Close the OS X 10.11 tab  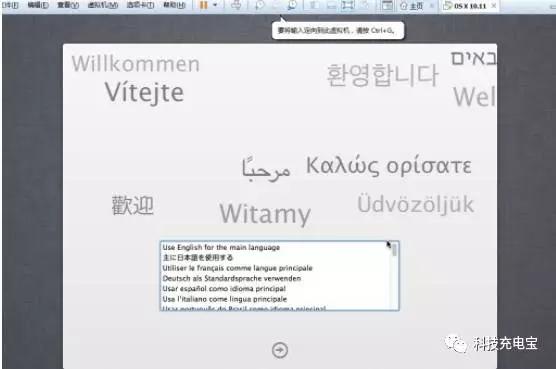[x=494, y=6]
